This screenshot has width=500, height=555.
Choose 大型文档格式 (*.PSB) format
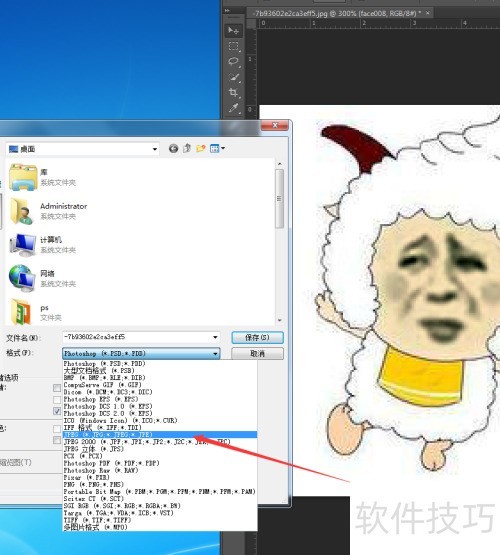pyautogui.click(x=160, y=371)
